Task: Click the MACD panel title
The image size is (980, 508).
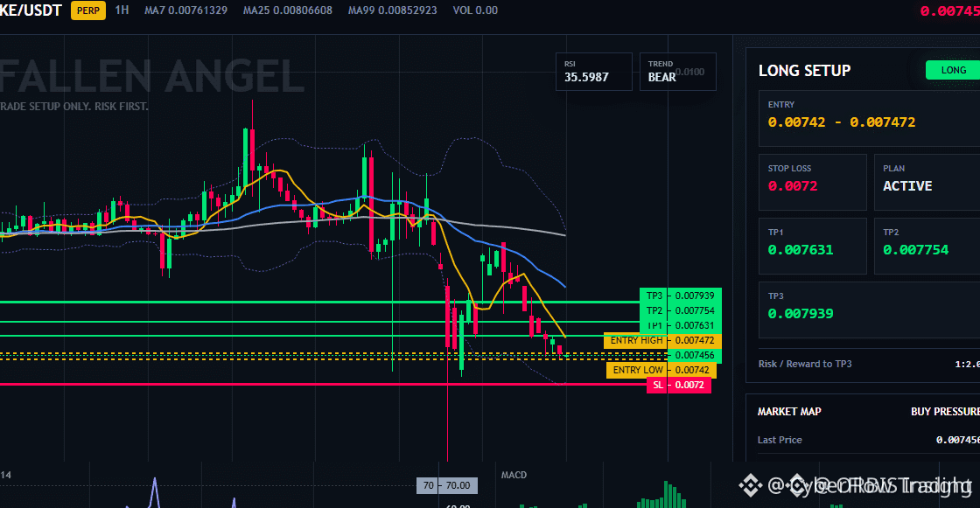Action: (x=514, y=475)
